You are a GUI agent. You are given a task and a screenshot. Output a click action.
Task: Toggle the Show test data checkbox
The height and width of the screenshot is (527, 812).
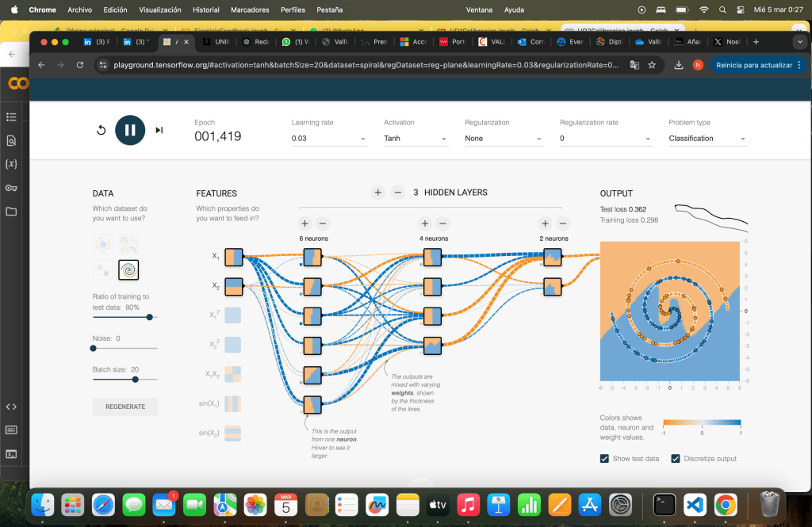click(605, 459)
